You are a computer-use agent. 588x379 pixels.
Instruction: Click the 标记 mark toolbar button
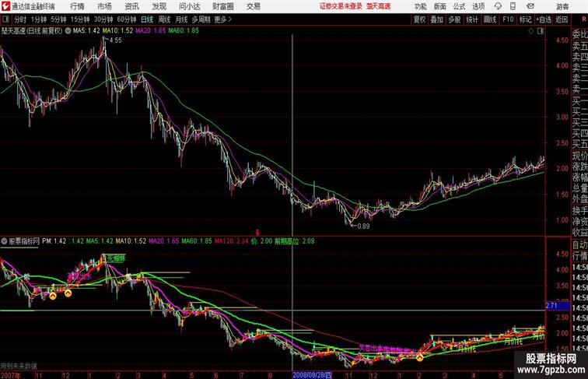tap(525, 19)
